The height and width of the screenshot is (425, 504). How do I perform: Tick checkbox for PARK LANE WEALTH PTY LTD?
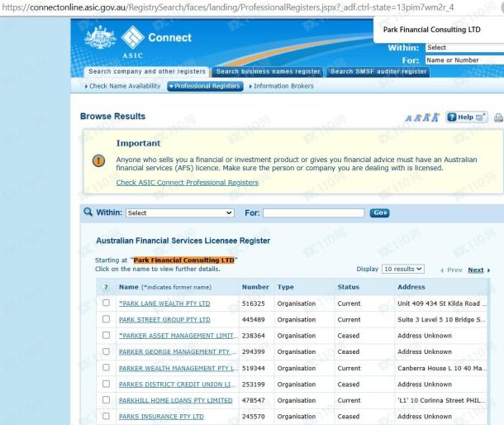(106, 303)
